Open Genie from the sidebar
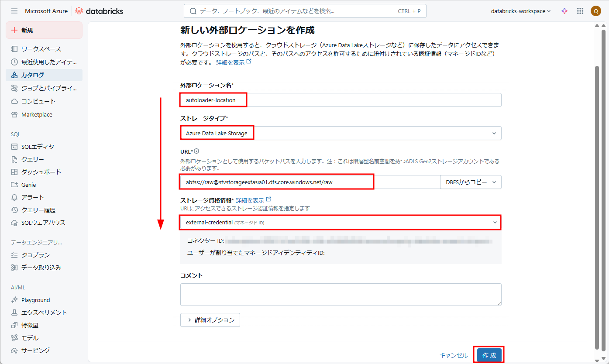 tap(28, 185)
